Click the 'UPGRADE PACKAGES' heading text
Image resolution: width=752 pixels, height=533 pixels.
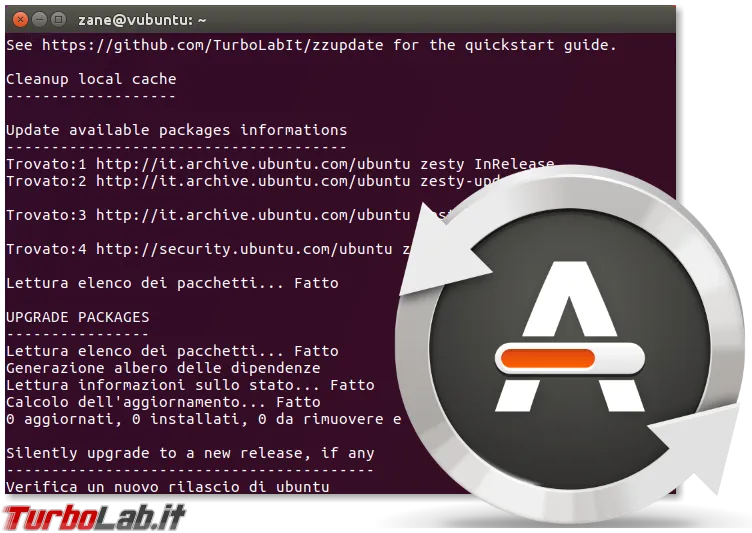pyautogui.click(x=78, y=317)
